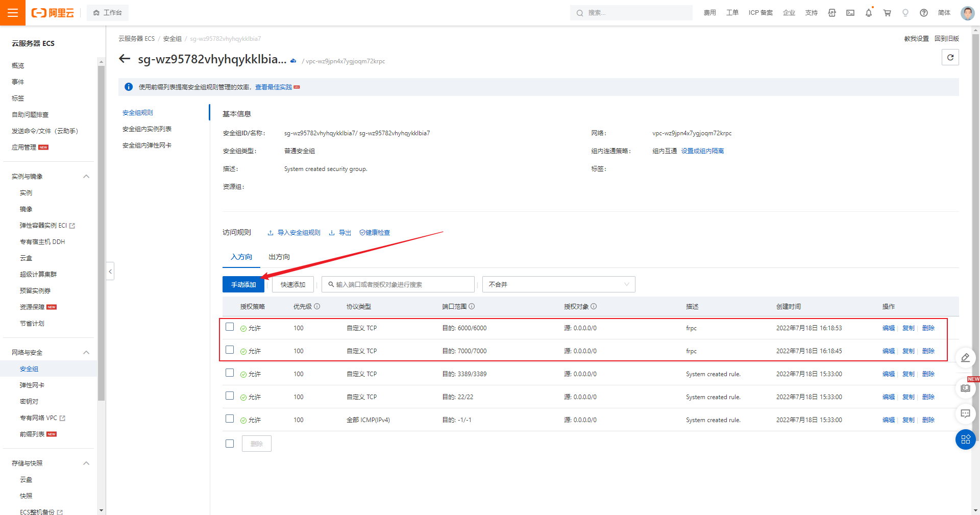Delete the port 3389/3389 rule
This screenshot has width=980, height=515.
tap(928, 374)
